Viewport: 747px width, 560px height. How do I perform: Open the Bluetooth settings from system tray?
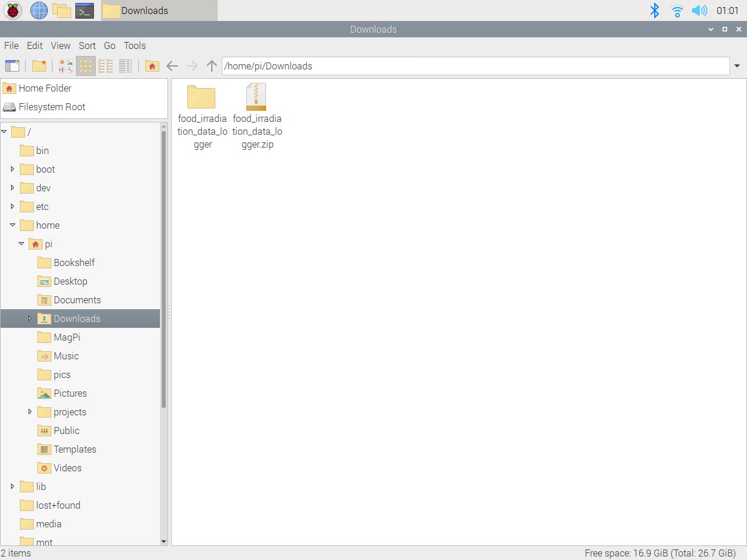pos(655,10)
